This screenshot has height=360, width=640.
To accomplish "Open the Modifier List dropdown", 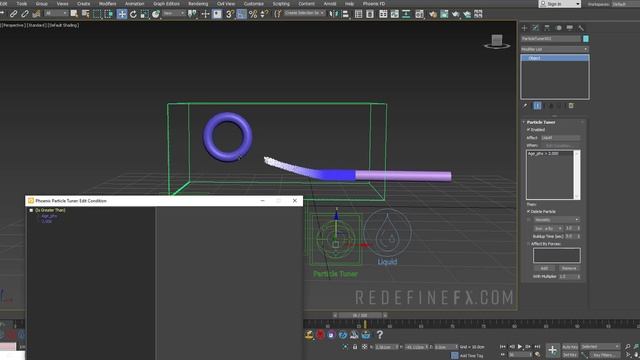I will coord(554,49).
